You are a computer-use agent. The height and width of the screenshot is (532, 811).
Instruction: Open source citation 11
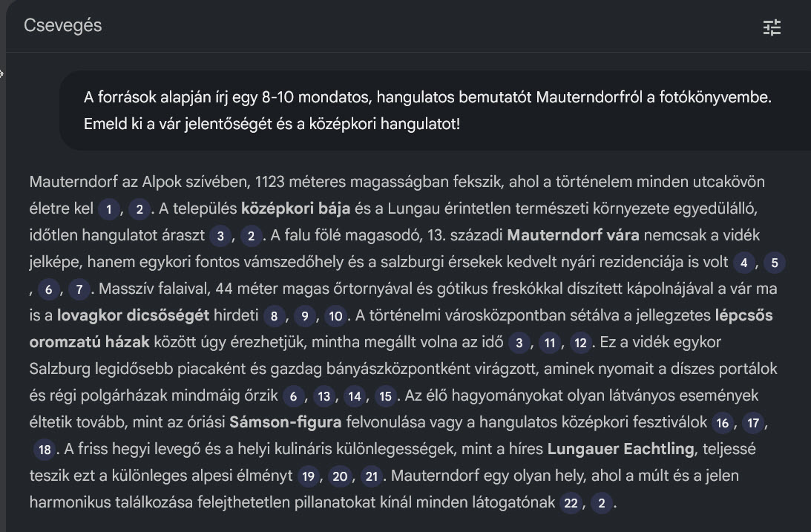click(x=550, y=344)
